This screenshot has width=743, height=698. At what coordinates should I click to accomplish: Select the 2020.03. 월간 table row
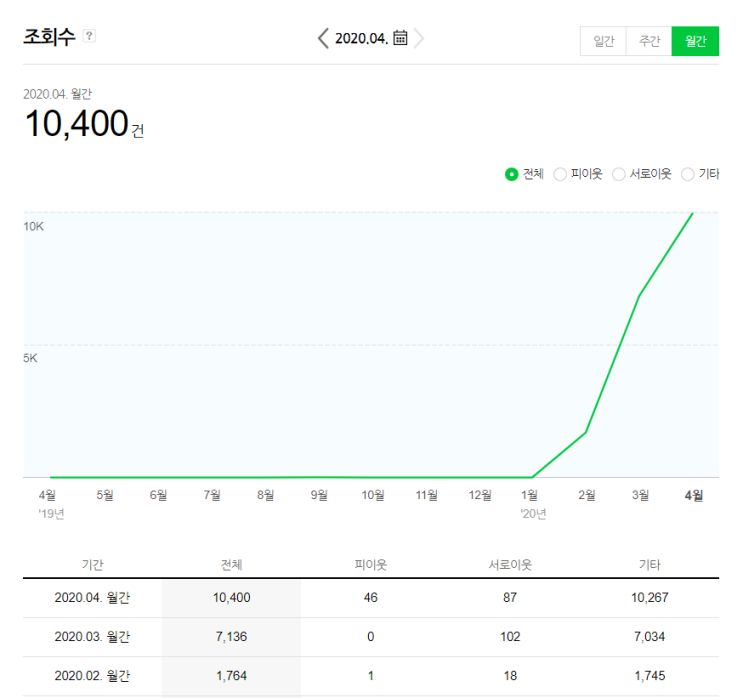(x=371, y=637)
